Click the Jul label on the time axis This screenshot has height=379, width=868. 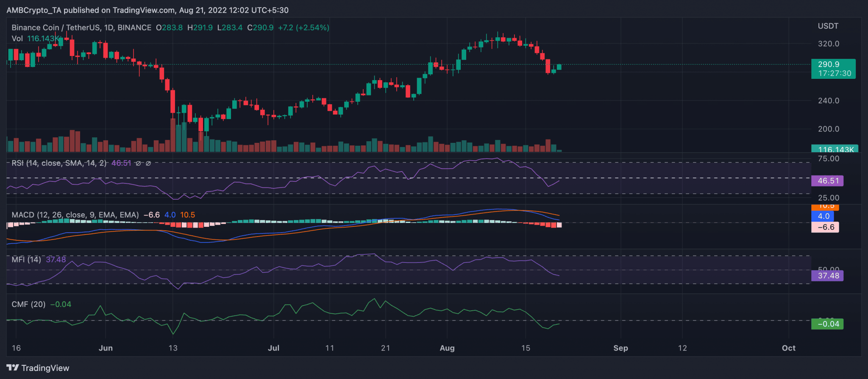(x=273, y=348)
